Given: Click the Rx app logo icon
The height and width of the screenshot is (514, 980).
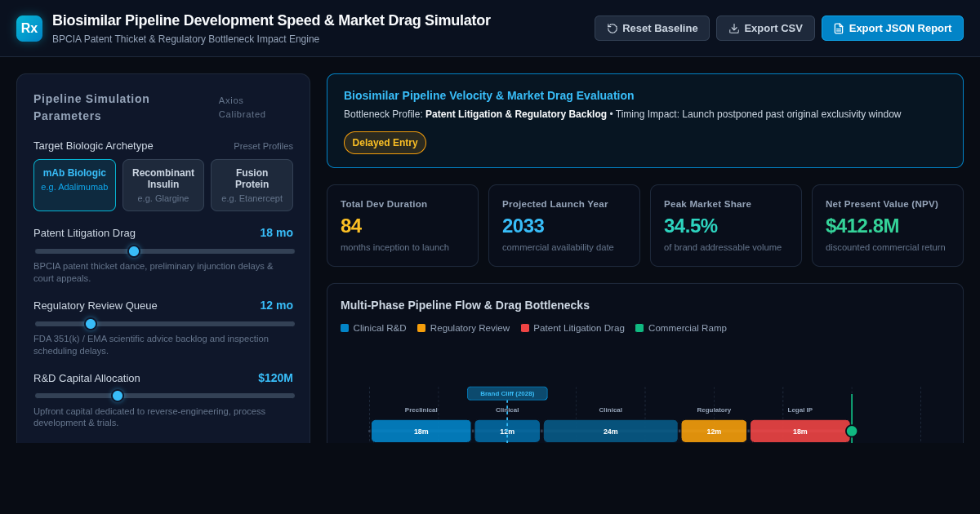Looking at the screenshot, I should pyautogui.click(x=29, y=29).
